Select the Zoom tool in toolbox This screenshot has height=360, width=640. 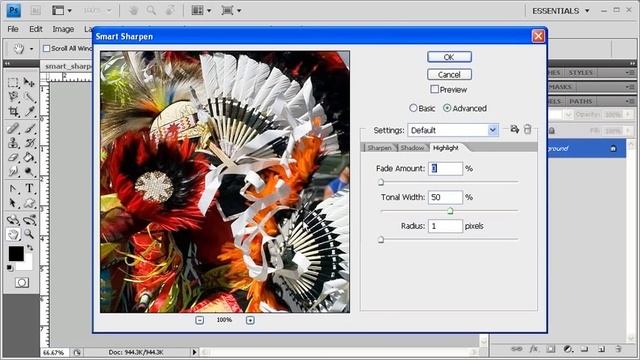(29, 234)
